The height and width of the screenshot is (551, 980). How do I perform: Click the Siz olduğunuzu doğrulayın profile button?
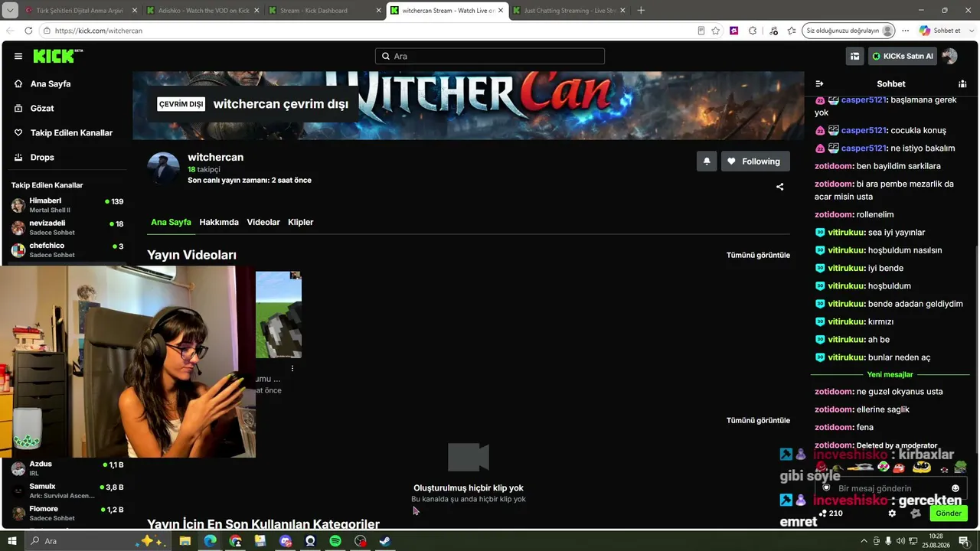pyautogui.click(x=849, y=31)
